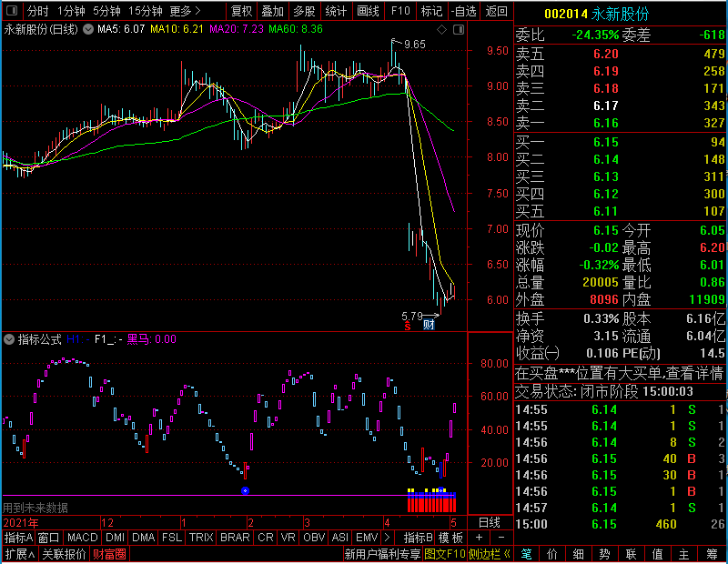Click the 返回 back button
The height and width of the screenshot is (564, 728).
click(x=496, y=11)
